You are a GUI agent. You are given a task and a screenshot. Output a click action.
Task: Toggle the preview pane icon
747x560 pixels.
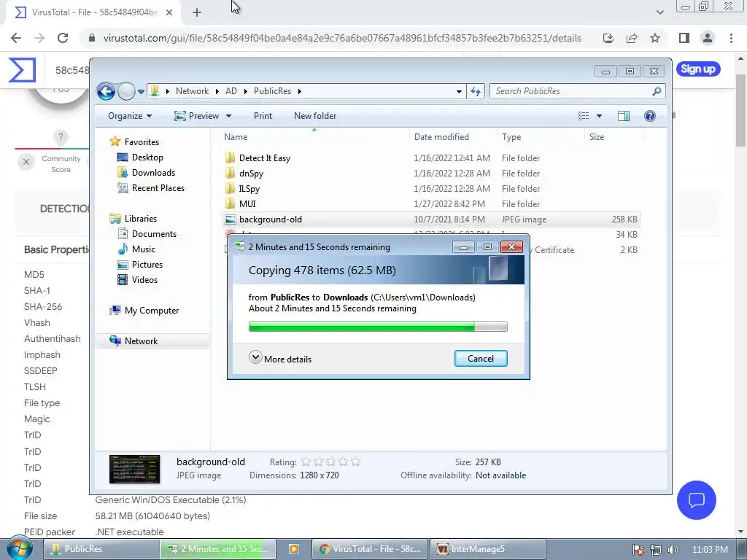tap(623, 116)
